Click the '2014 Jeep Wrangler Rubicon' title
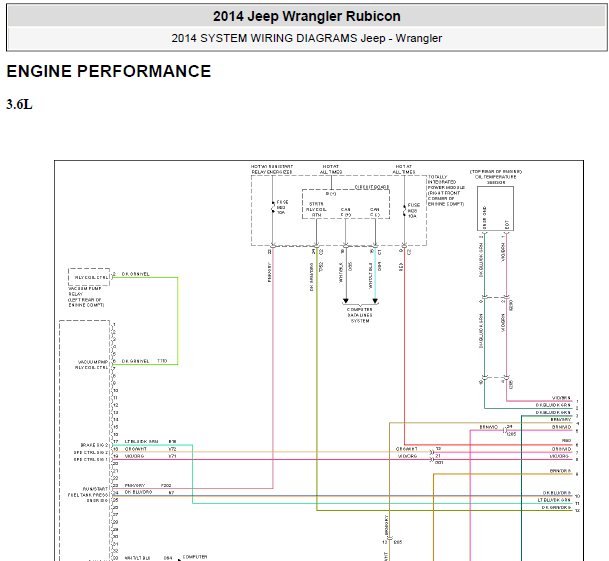Screen dimensions: 609x561 coord(306,16)
